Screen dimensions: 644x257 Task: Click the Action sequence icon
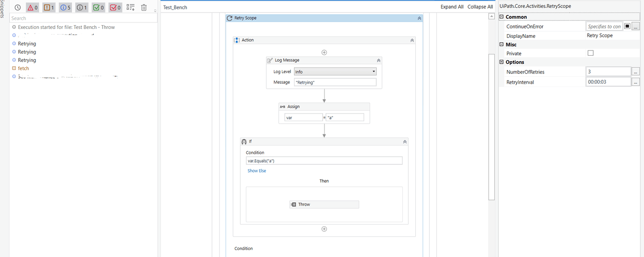pos(237,40)
